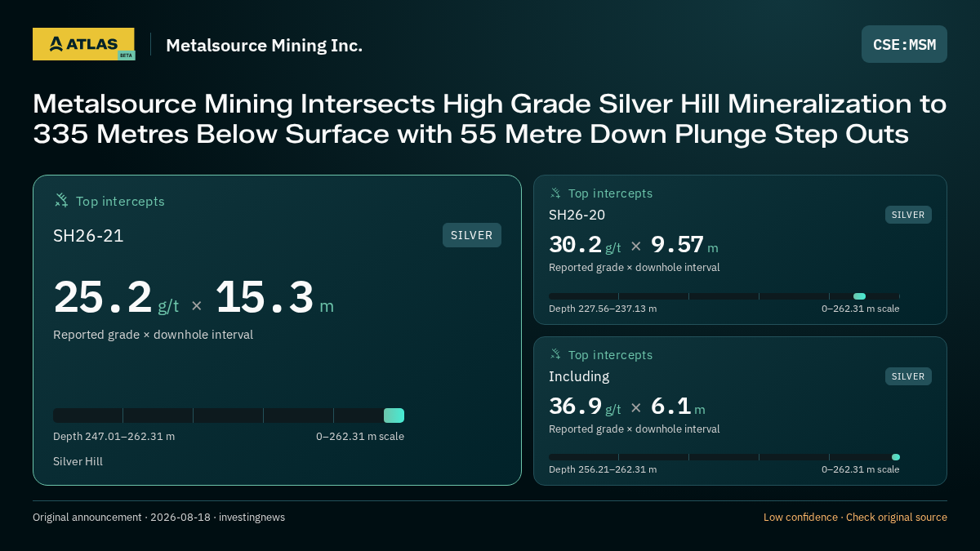The image size is (980, 551).
Task: Click the 9.57 m interval value
Action: pos(684,245)
